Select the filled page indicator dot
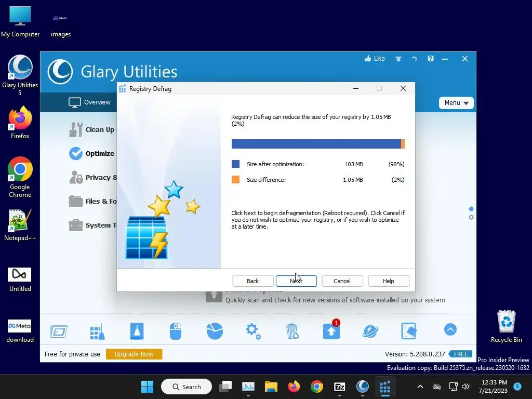This screenshot has width=532, height=399. [471, 209]
